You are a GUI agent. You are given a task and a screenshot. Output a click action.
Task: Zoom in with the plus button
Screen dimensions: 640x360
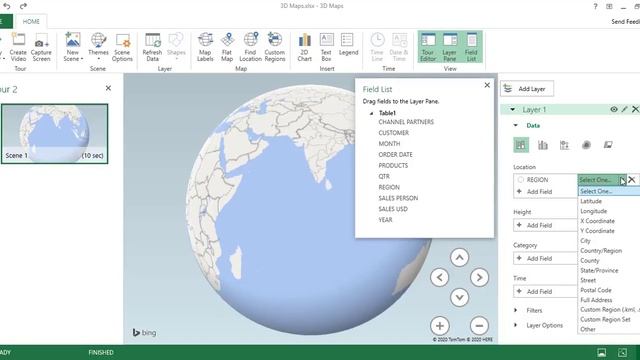(440, 326)
